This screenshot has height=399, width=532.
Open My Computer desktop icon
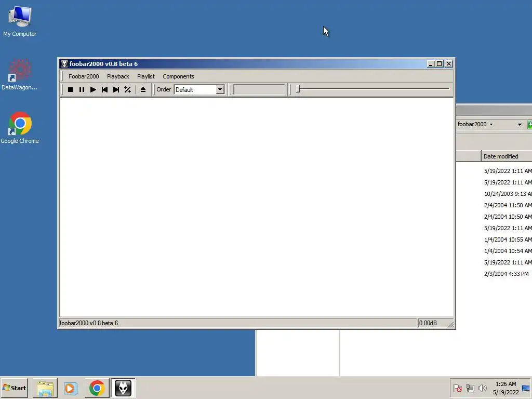(20, 21)
